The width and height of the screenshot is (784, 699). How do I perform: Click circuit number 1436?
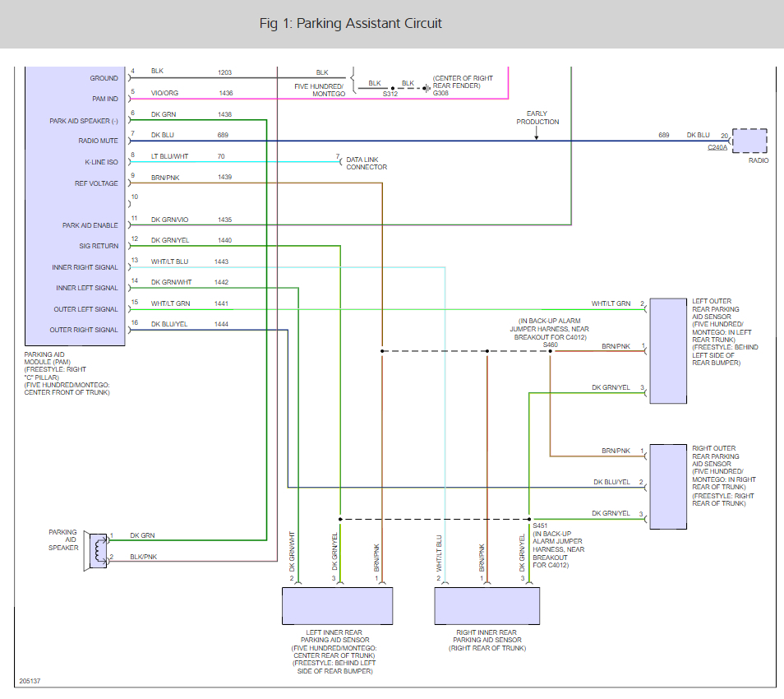tap(226, 93)
